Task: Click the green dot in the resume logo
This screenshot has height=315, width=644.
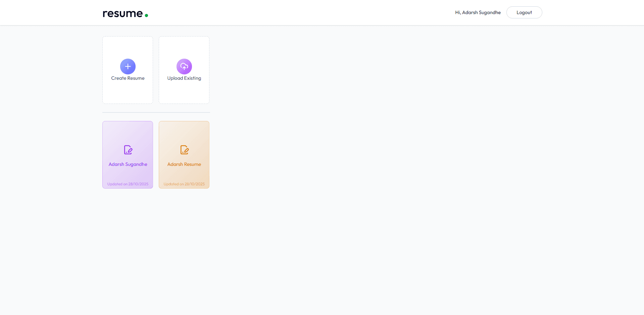Action: [146, 15]
